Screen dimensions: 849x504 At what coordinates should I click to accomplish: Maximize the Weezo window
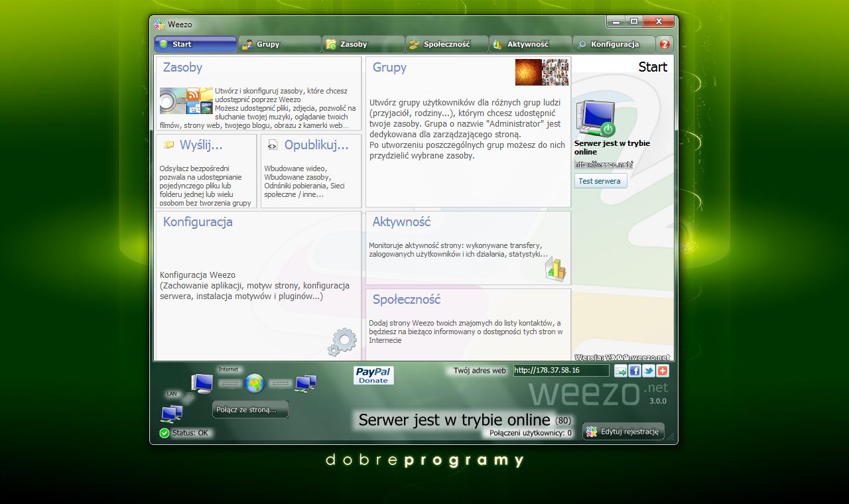point(634,22)
